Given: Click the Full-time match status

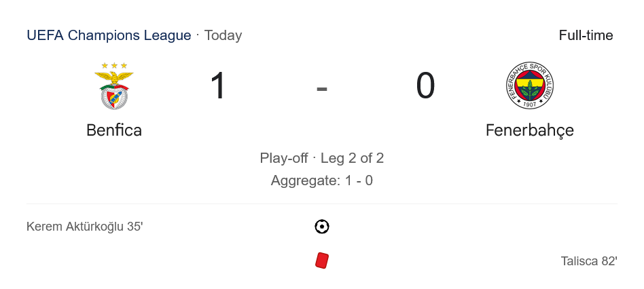Looking at the screenshot, I should tap(586, 35).
